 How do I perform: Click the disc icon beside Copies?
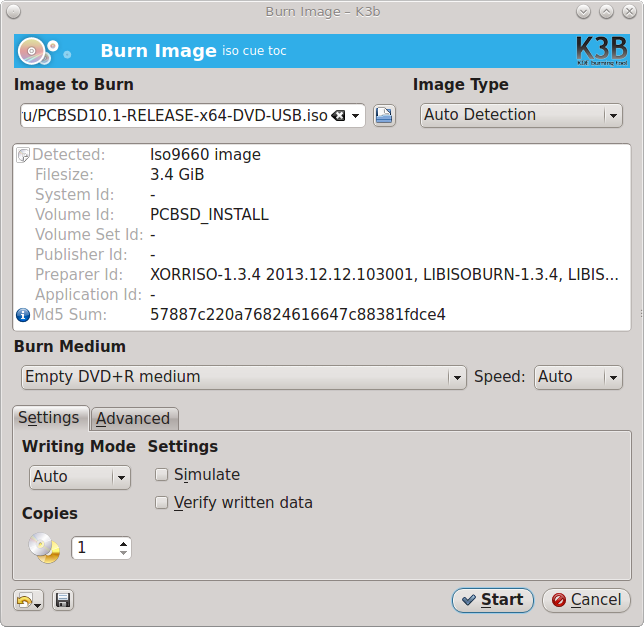44,547
